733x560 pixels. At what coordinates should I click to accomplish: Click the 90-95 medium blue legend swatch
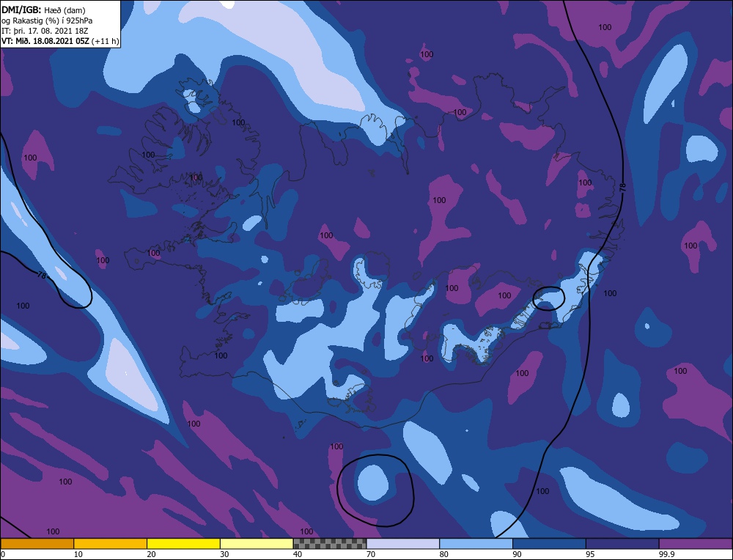549,544
